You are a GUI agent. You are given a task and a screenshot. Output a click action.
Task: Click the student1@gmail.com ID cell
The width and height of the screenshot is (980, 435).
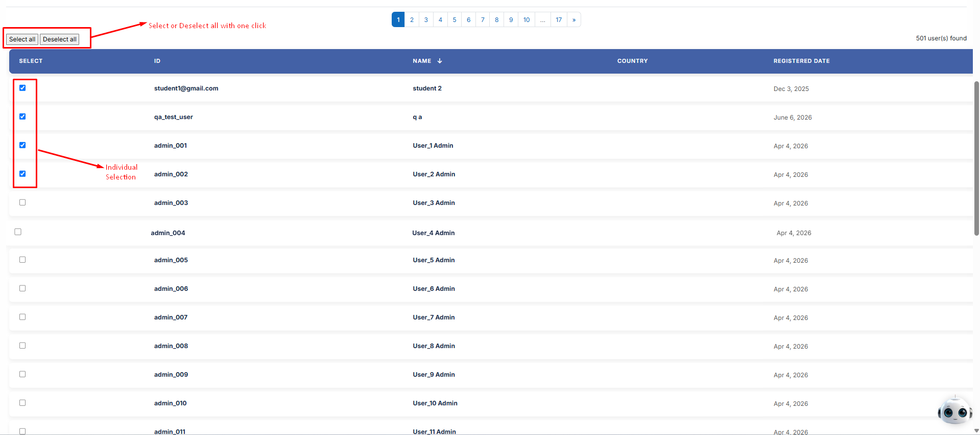(186, 88)
